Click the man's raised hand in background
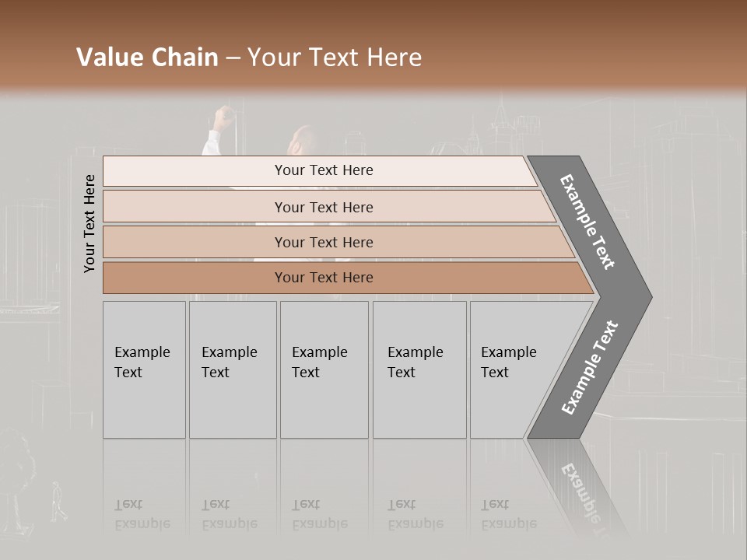The image size is (747, 560). pos(223,119)
